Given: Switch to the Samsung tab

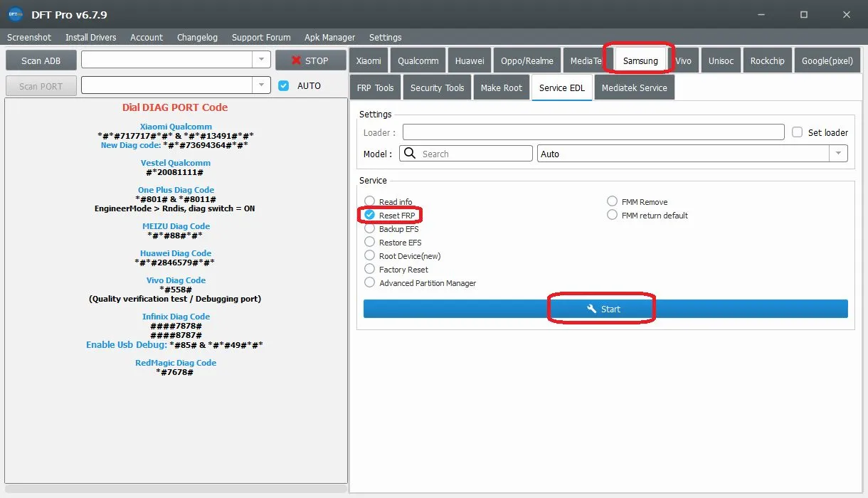Looking at the screenshot, I should (x=640, y=60).
